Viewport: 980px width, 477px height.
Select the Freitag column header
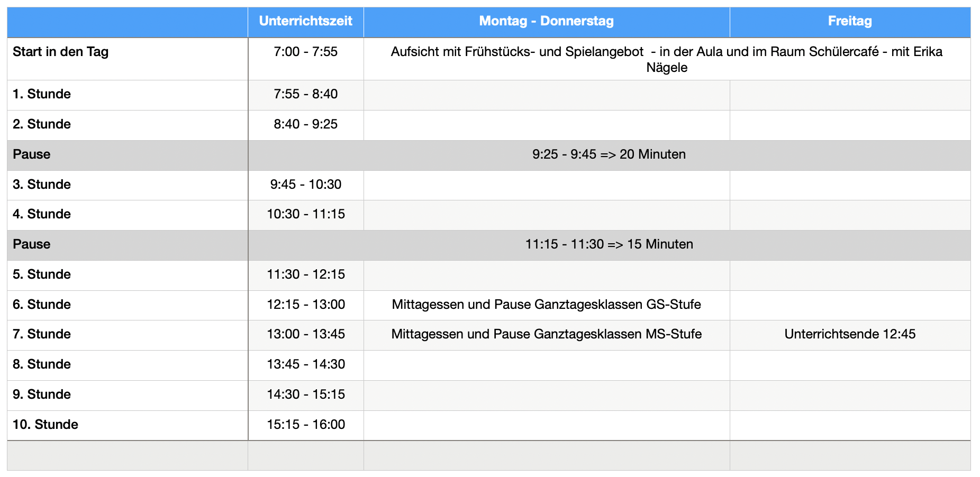point(850,22)
